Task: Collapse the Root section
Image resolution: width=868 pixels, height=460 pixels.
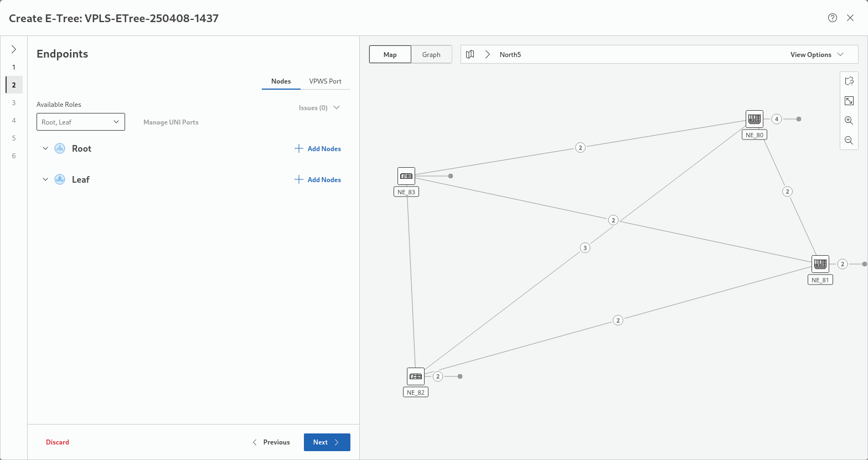Action: point(45,148)
